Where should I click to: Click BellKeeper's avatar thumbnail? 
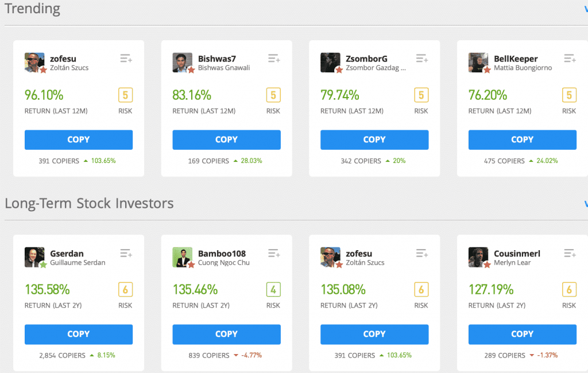pos(478,63)
